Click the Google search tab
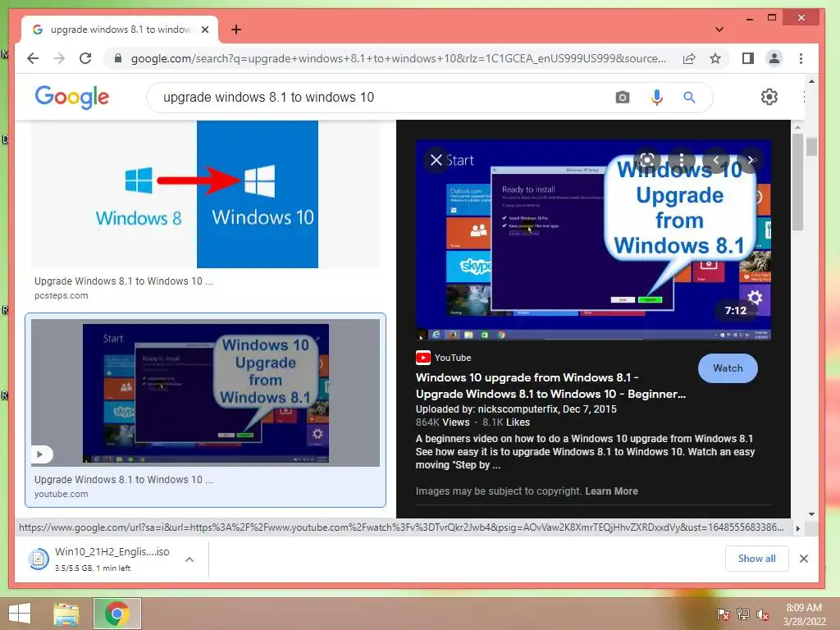 pos(120,30)
